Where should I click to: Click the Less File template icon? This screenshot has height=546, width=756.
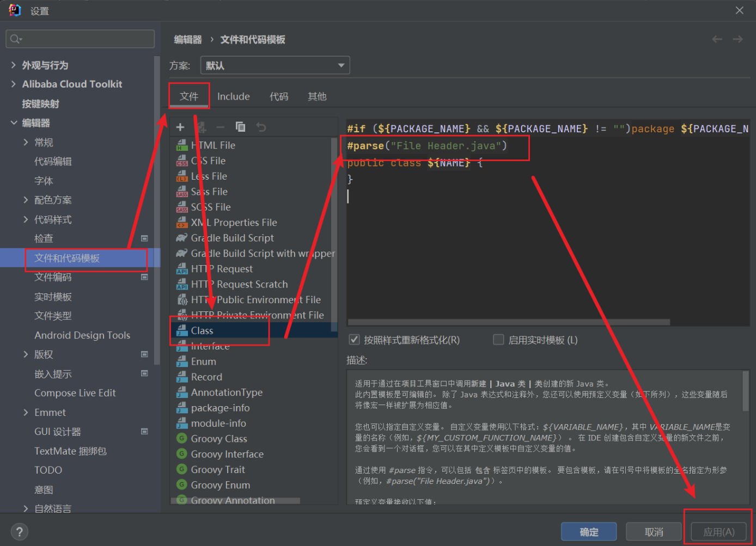[x=182, y=176]
